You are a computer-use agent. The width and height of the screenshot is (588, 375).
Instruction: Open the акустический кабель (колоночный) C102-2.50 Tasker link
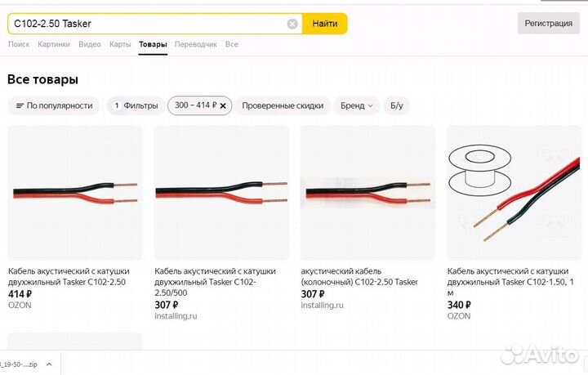(x=359, y=276)
